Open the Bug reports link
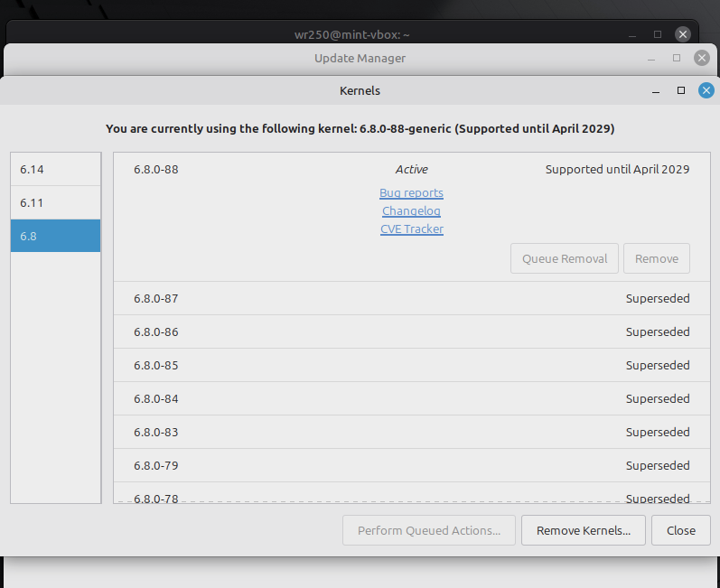Viewport: 720px width, 588px height. coord(411,193)
